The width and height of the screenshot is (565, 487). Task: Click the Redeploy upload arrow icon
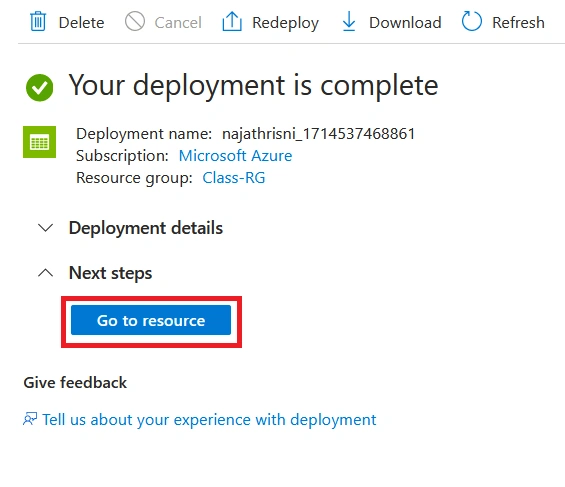tap(232, 21)
